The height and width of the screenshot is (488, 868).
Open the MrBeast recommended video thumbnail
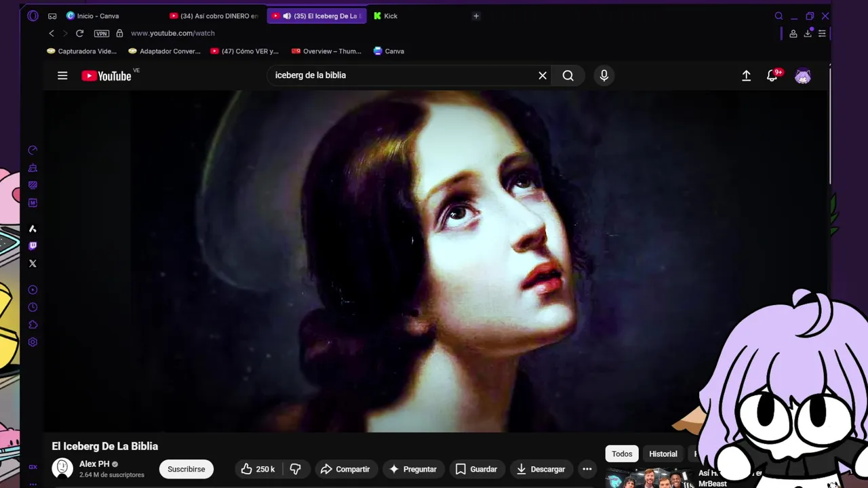648,479
